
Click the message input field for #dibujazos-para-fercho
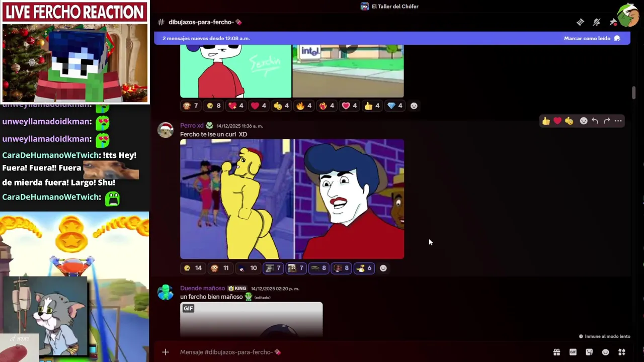click(362, 352)
